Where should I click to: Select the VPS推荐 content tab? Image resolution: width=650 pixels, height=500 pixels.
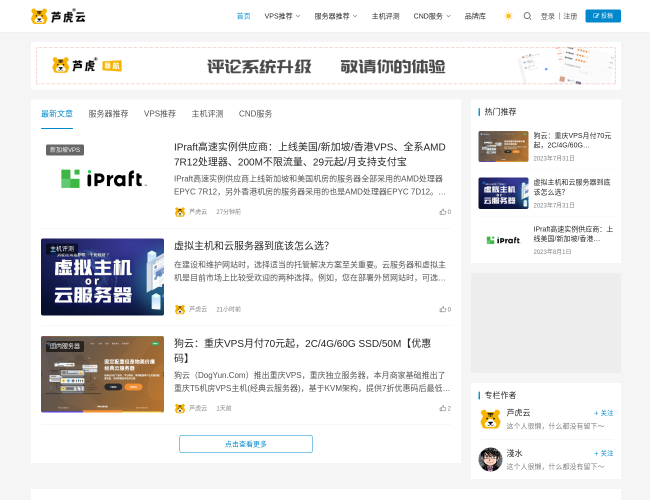[159, 114]
